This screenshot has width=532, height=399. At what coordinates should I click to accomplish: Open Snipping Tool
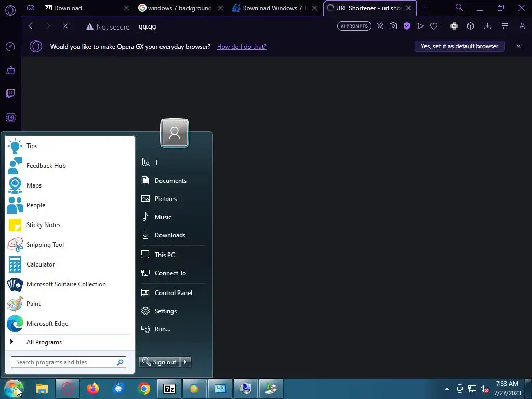click(x=69, y=245)
